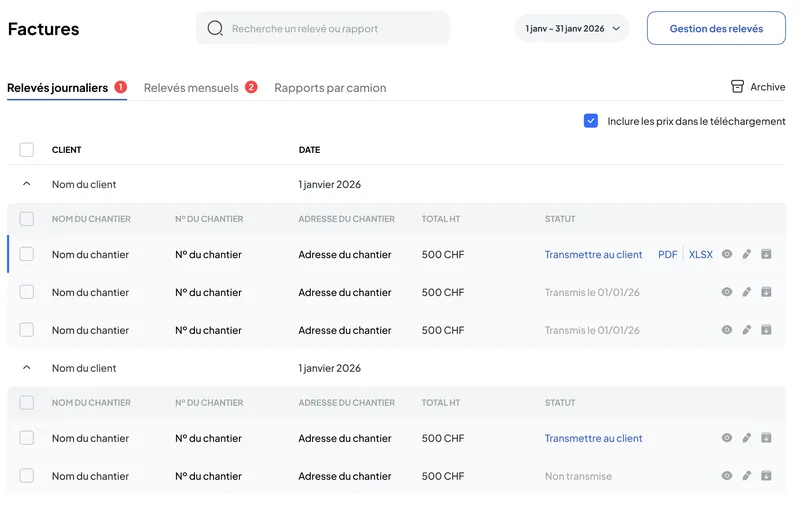Archive the second 'Transmis le 01/01/26' row

coord(766,330)
